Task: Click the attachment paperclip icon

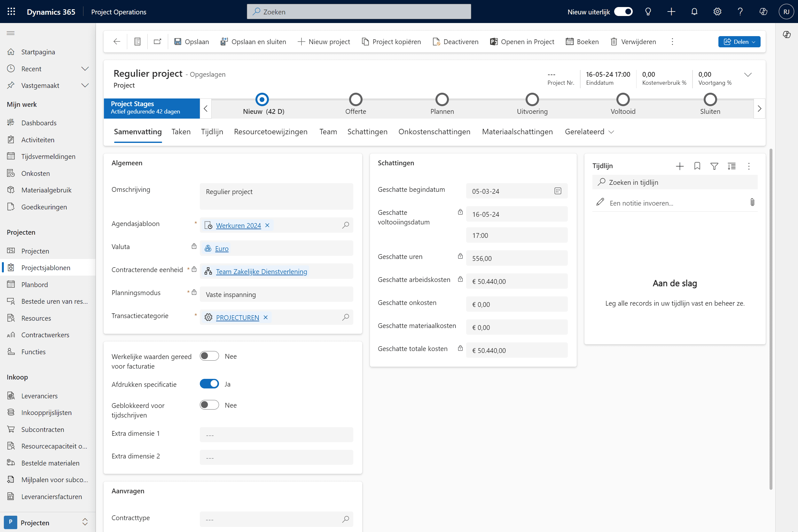Action: tap(752, 203)
